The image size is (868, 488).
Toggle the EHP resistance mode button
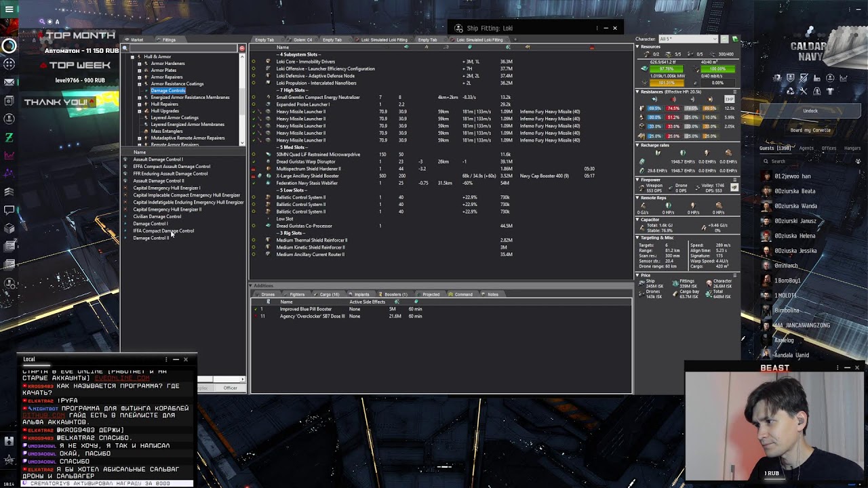click(x=729, y=99)
